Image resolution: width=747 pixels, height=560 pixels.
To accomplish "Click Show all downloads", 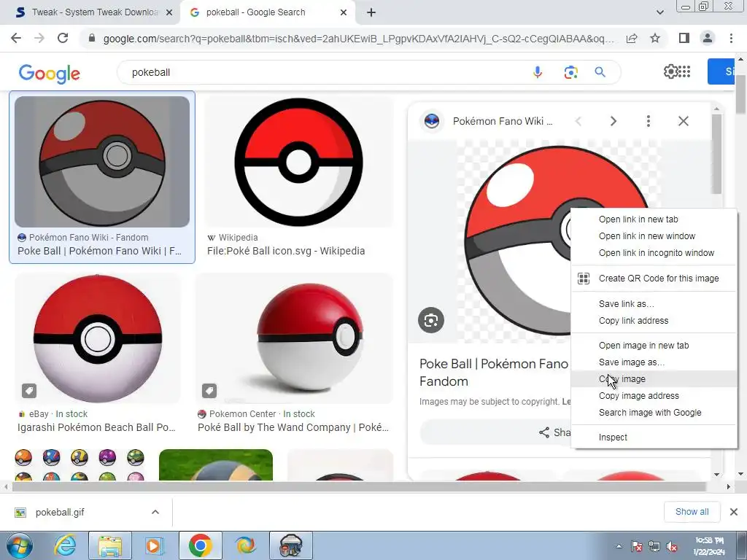I will pos(692,512).
